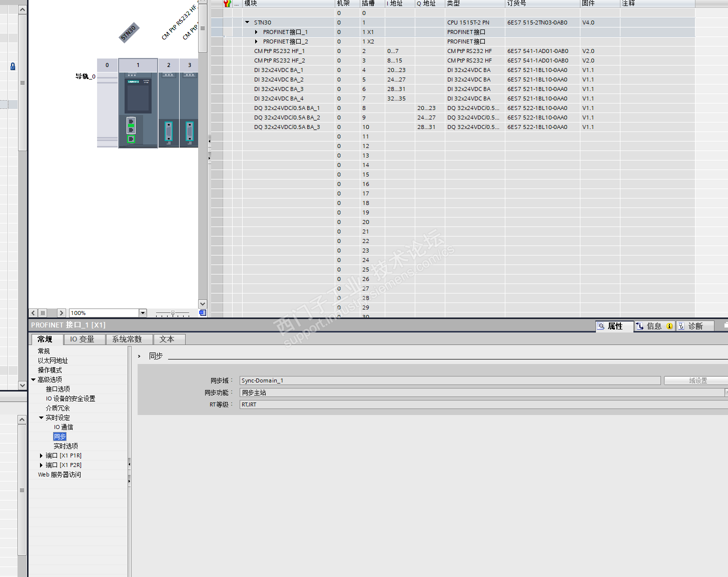728x577 pixels.
Task: Click the device view scroll-left arrow
Action: pyautogui.click(x=34, y=313)
